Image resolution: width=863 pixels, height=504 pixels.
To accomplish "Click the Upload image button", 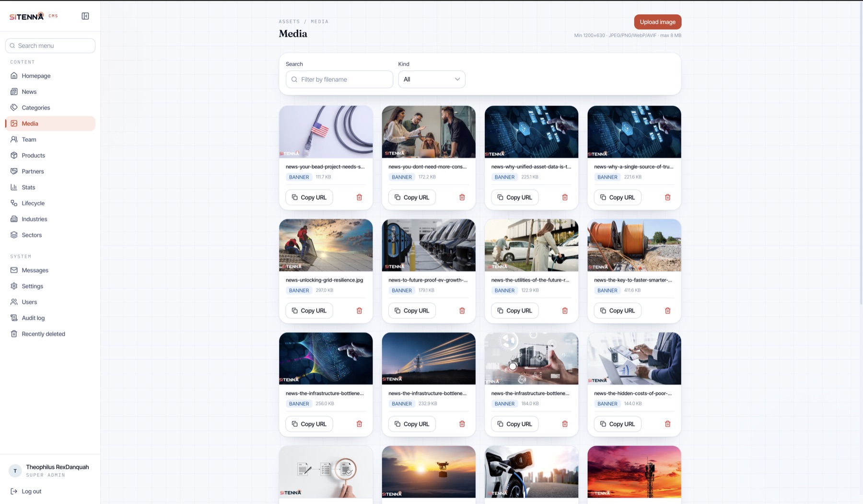I will (657, 22).
